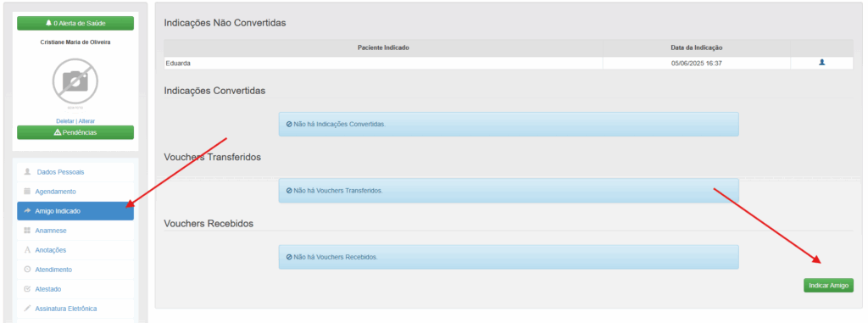Open Anamnese in sidebar menu

click(x=75, y=231)
